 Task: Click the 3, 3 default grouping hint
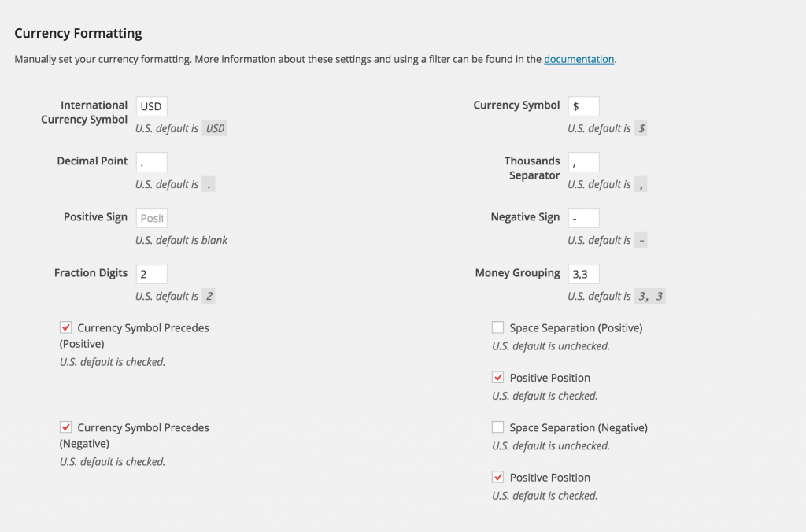(x=650, y=297)
